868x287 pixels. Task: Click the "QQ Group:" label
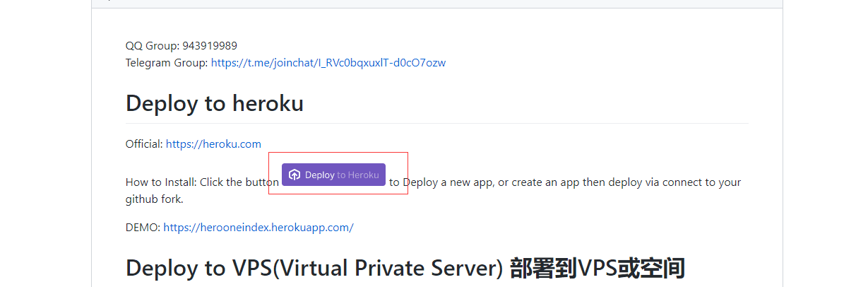coord(152,46)
